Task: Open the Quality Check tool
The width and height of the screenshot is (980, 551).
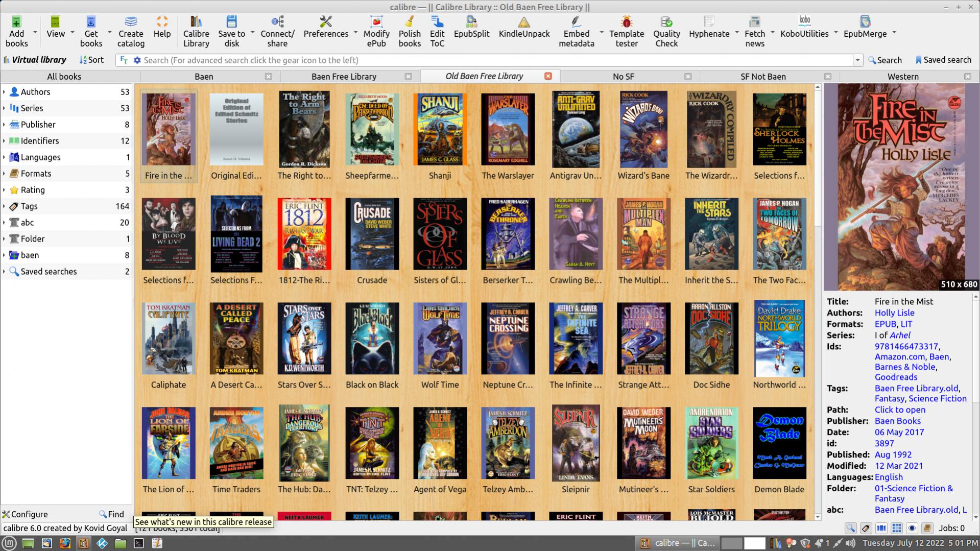Action: pyautogui.click(x=666, y=31)
